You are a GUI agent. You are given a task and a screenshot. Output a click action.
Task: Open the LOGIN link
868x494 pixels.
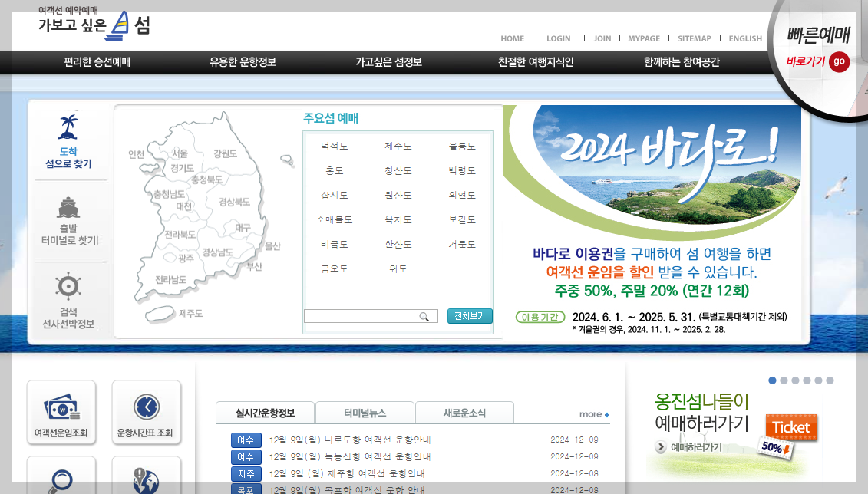pyautogui.click(x=558, y=38)
